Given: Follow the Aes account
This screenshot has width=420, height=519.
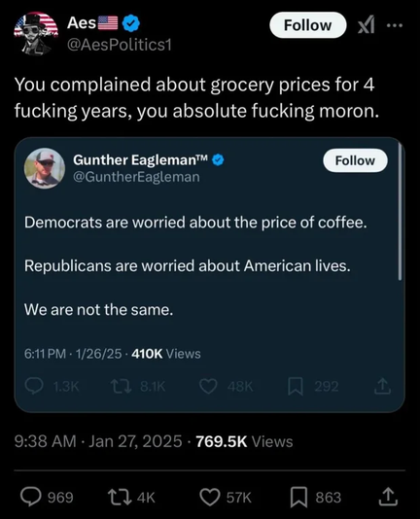Looking at the screenshot, I should point(308,25).
